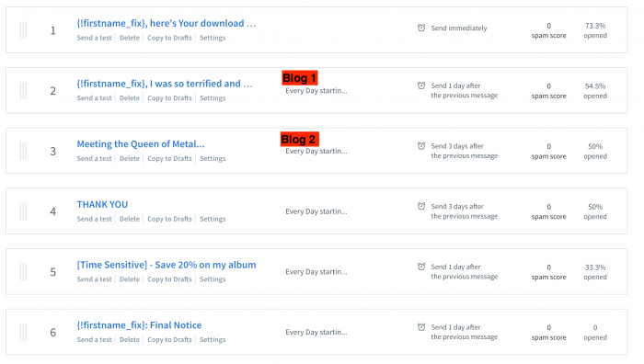
Task: Click the alarm clock icon in Final Notice row
Action: click(x=421, y=327)
